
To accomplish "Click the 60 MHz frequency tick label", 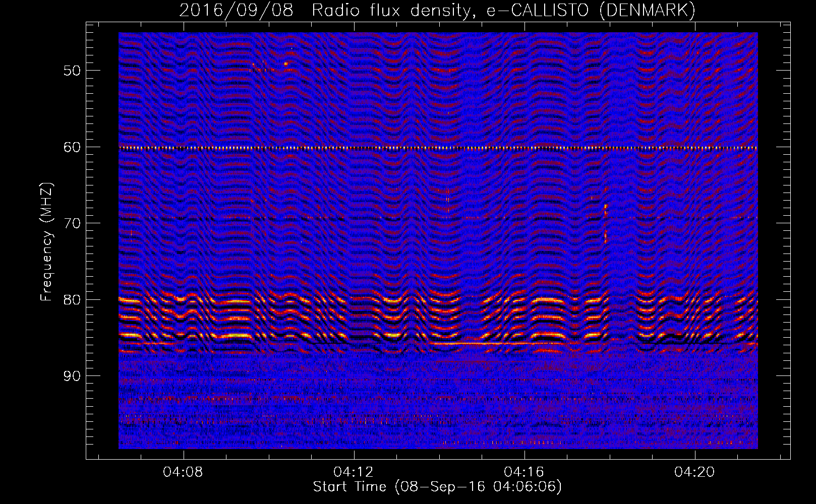I will click(72, 147).
